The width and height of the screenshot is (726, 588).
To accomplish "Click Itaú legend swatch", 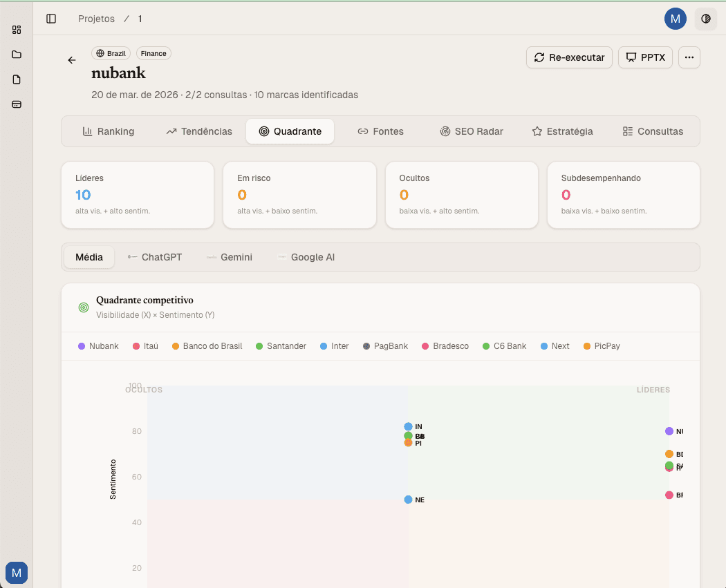I will coord(136,346).
